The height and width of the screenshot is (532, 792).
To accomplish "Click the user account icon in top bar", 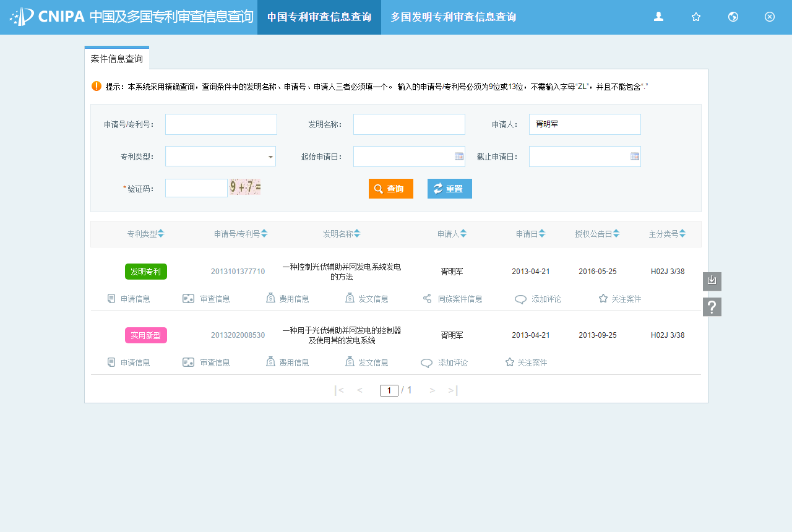I will (658, 17).
